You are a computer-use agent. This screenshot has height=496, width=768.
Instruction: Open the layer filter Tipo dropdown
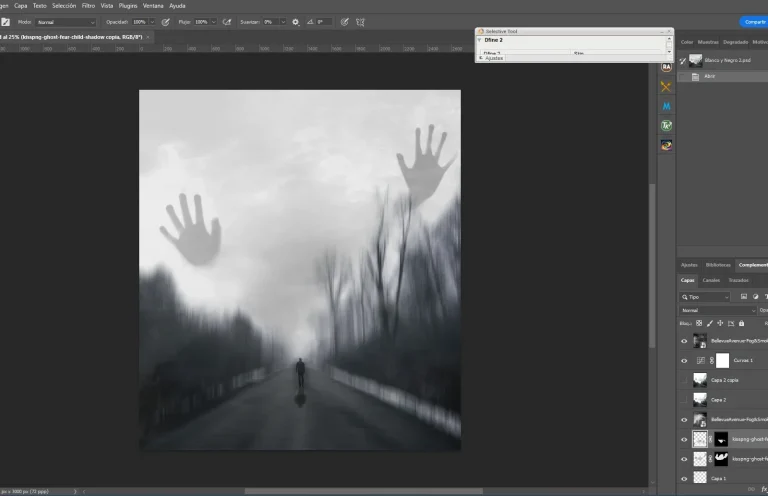pos(705,297)
